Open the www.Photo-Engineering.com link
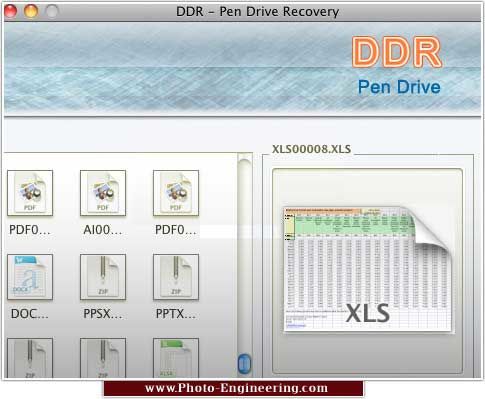Image resolution: width=485 pixels, height=399 pixels. tap(236, 388)
